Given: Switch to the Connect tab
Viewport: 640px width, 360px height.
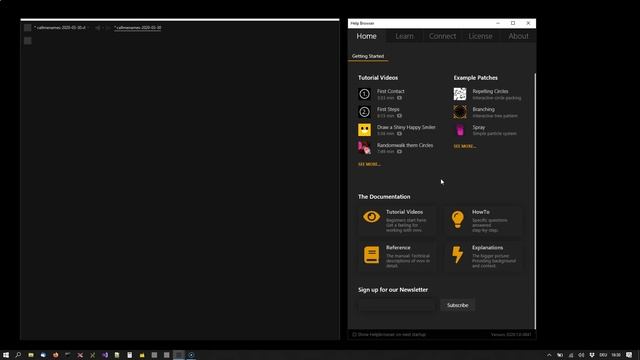Looking at the screenshot, I should pos(442,36).
